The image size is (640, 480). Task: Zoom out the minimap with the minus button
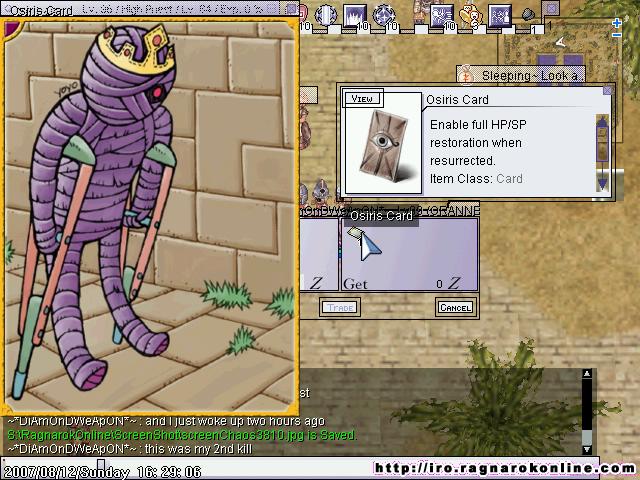point(617,35)
